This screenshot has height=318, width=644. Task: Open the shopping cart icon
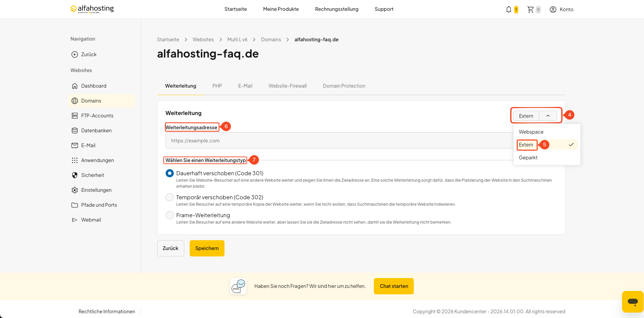coord(530,9)
